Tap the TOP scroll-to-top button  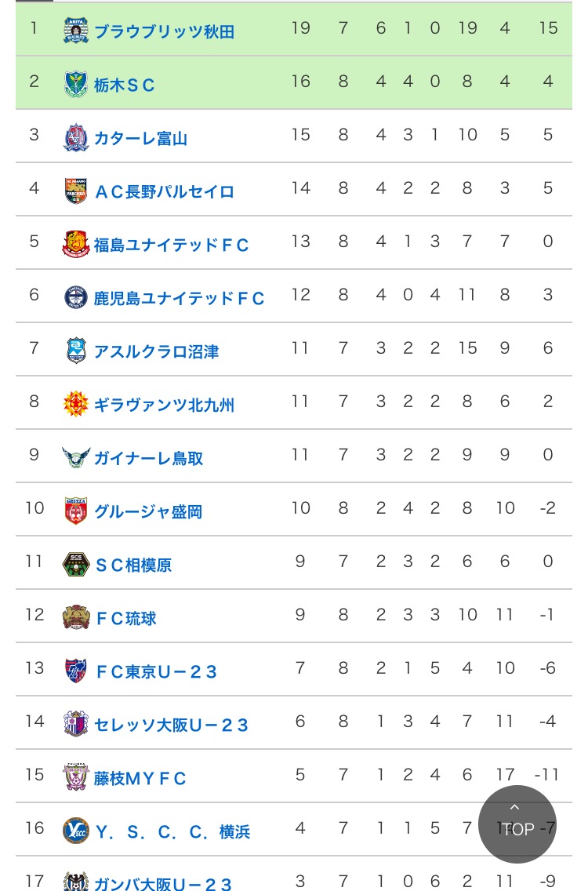click(517, 824)
